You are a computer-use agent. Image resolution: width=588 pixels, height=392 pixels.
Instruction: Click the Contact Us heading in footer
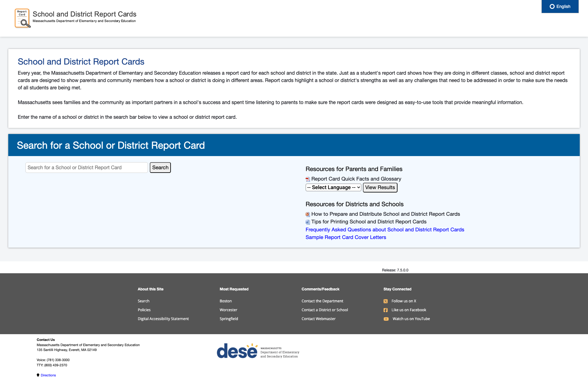(46, 340)
